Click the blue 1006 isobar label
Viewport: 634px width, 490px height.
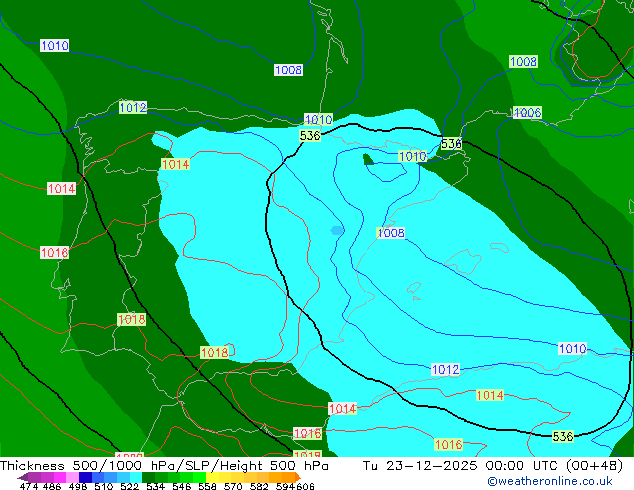(x=527, y=112)
